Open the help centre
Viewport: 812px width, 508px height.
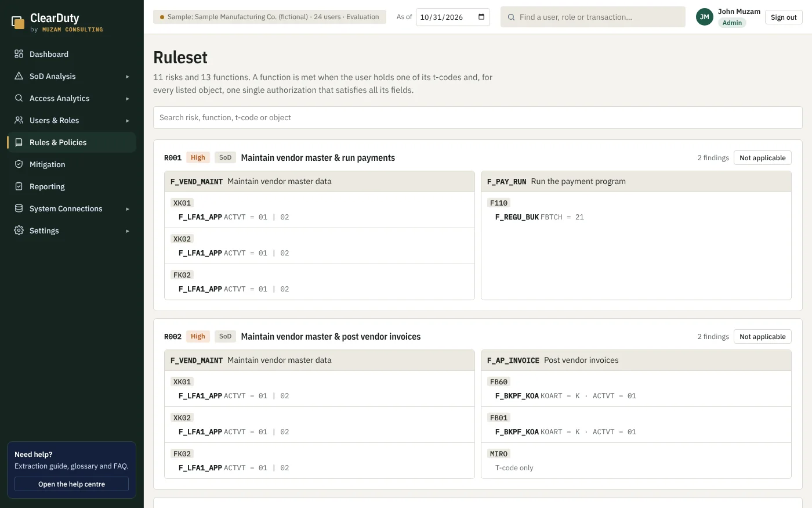[71, 484]
